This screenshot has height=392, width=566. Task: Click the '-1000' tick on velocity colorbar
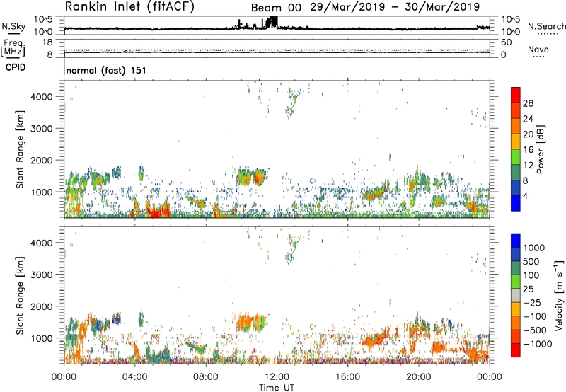click(x=537, y=344)
